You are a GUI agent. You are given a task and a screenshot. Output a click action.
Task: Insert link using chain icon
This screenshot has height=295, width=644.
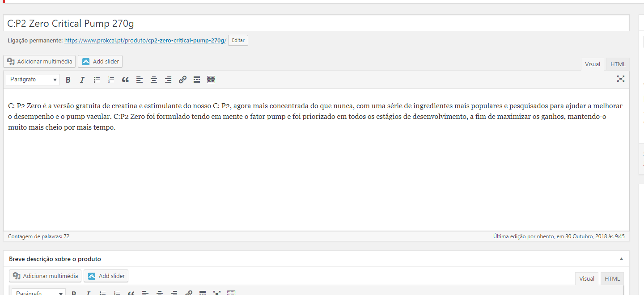pyautogui.click(x=182, y=80)
